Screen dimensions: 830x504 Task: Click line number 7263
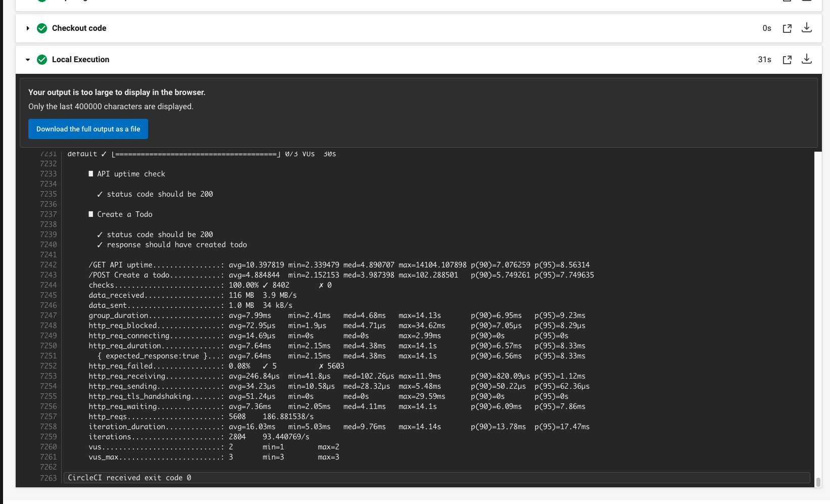48,477
